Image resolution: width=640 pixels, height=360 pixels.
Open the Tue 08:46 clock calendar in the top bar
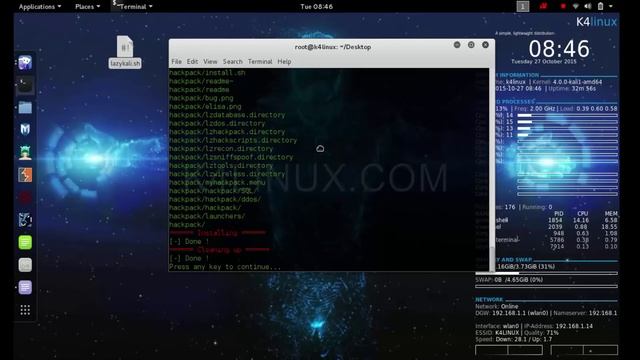click(316, 7)
